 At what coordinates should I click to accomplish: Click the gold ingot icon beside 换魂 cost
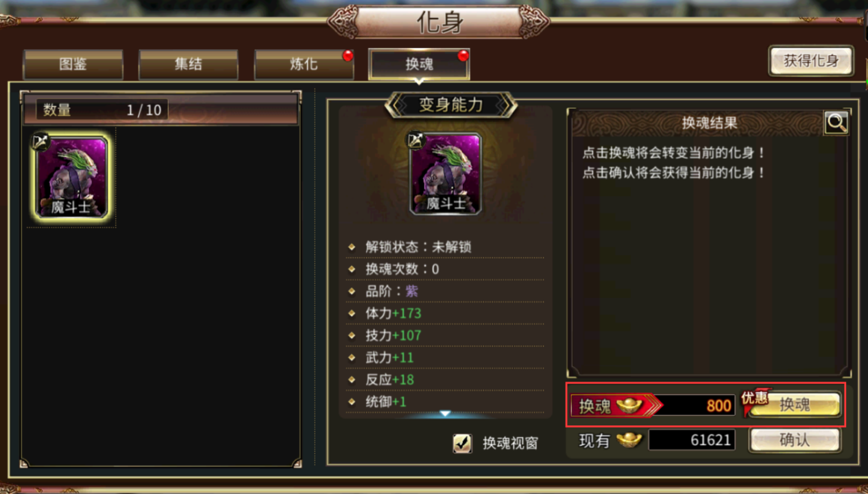tap(629, 406)
